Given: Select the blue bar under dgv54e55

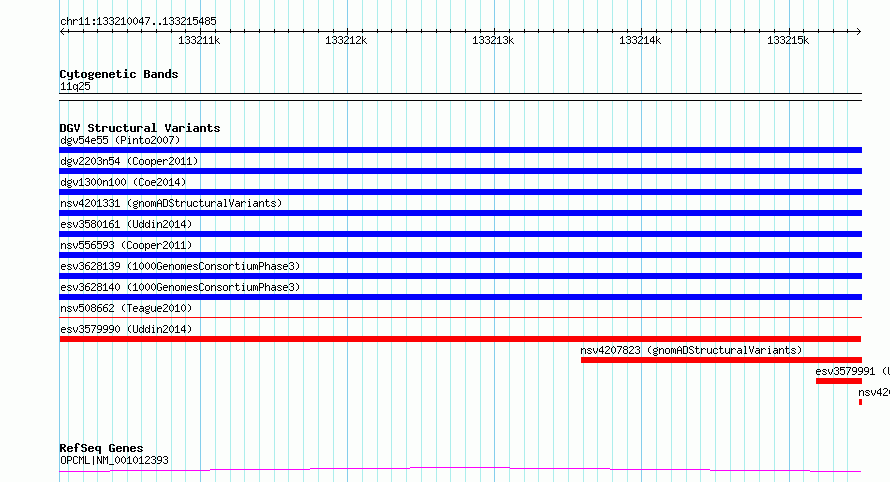Looking at the screenshot, I should click(460, 150).
